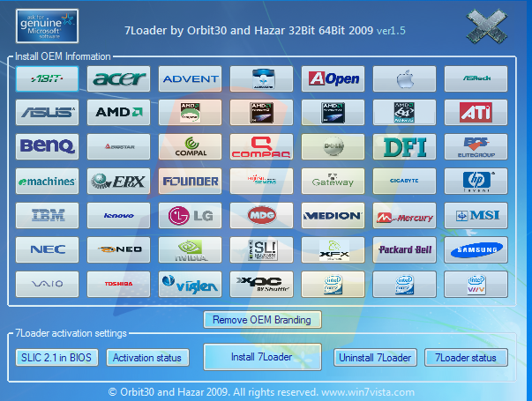The height and width of the screenshot is (401, 532).
Task: Select the Alienware OEM logo
Action: 262,79
